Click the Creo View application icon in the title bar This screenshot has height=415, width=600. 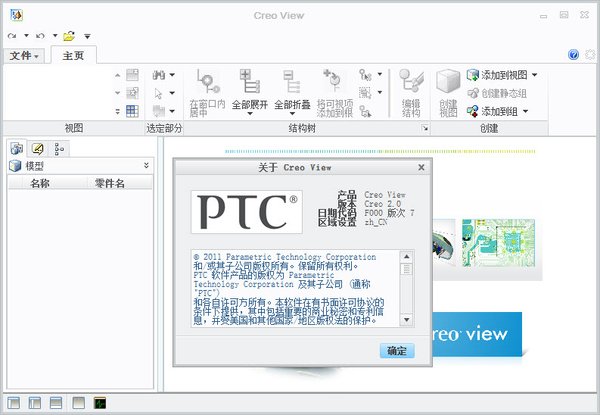pos(16,15)
